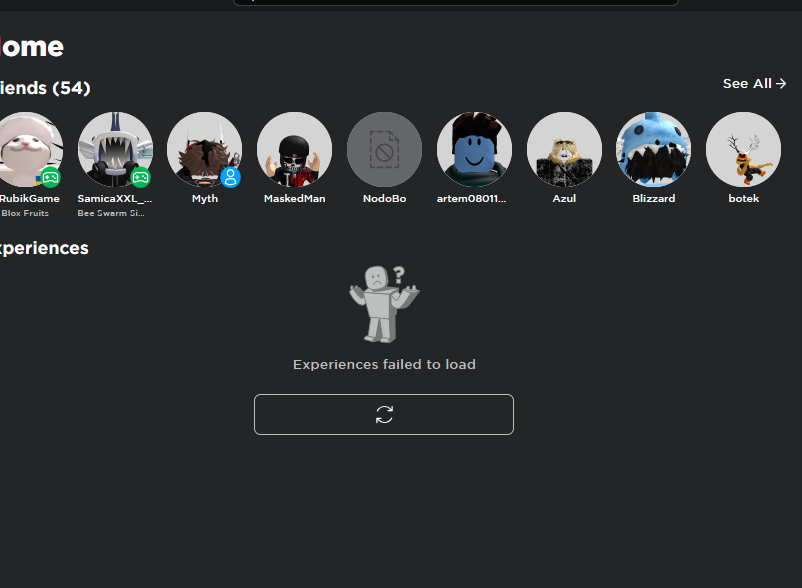Image resolution: width=802 pixels, height=588 pixels.
Task: Select the Azul name label
Action: coord(564,198)
